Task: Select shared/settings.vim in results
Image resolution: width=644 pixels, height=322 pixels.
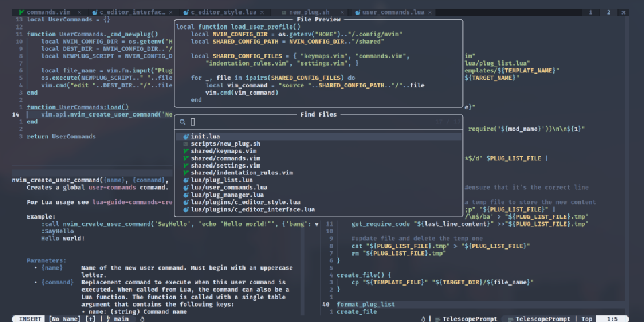Action: [318, 166]
